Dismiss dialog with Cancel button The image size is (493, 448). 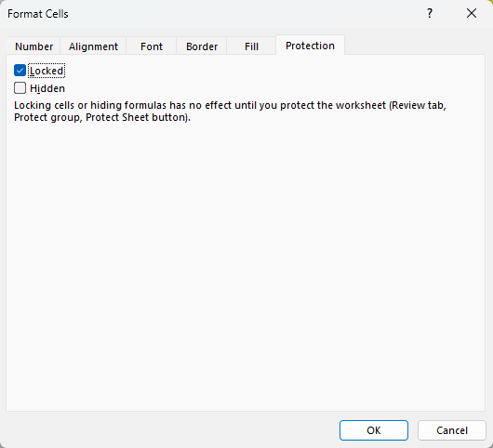pos(452,430)
